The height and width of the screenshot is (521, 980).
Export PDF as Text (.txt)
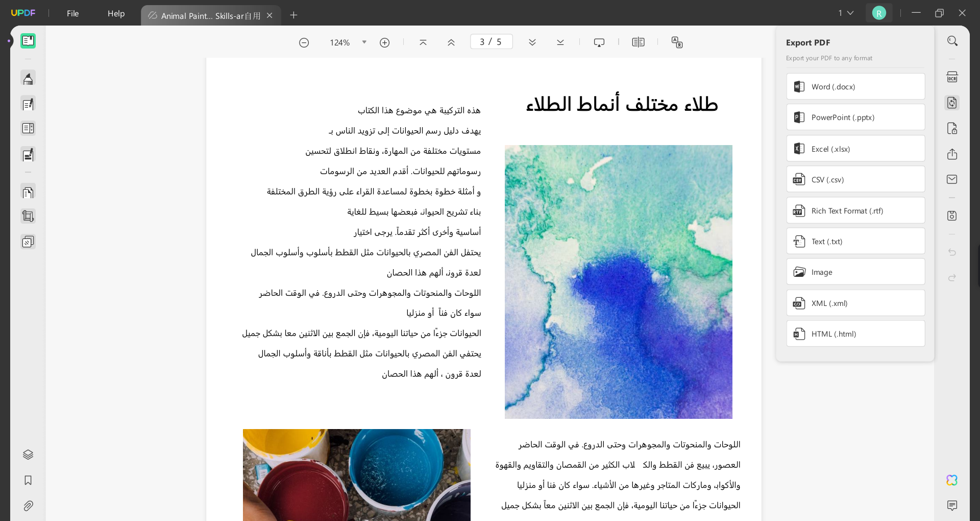[x=855, y=241]
